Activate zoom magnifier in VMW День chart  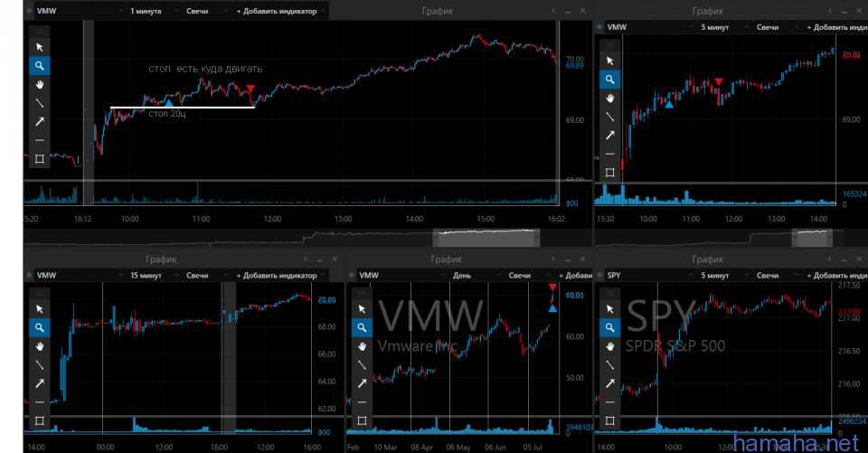pos(362,328)
